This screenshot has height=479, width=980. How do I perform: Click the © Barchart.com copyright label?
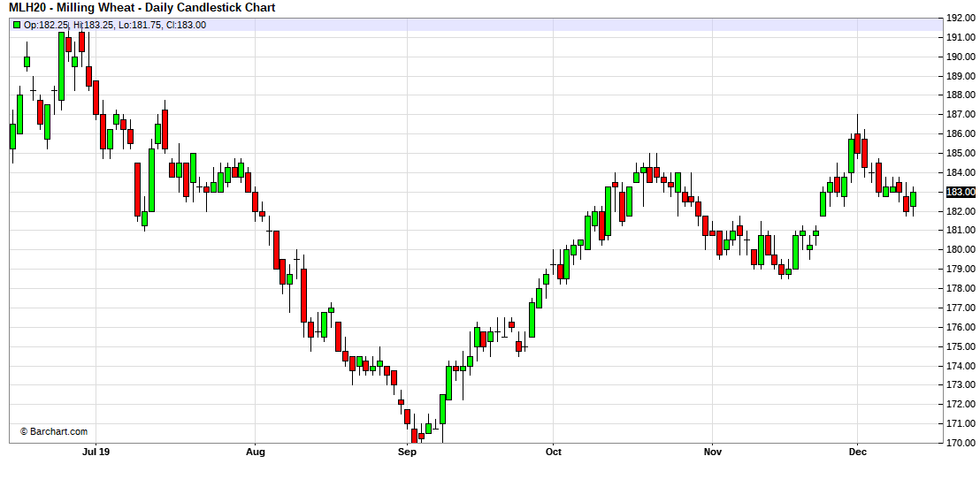(x=54, y=431)
